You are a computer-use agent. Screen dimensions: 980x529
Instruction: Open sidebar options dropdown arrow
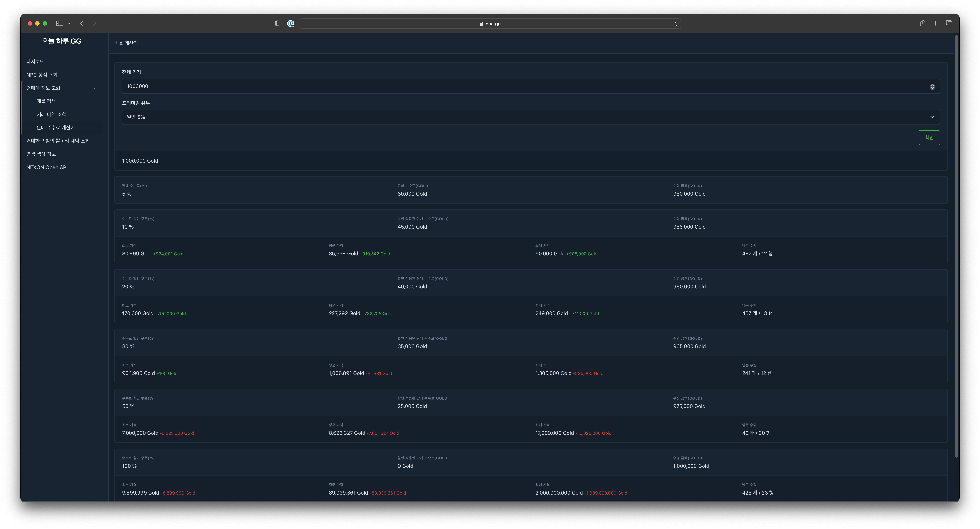[x=69, y=24]
